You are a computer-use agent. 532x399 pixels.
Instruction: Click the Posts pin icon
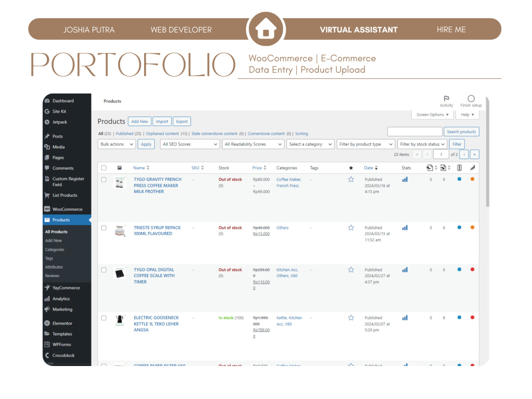coord(47,136)
